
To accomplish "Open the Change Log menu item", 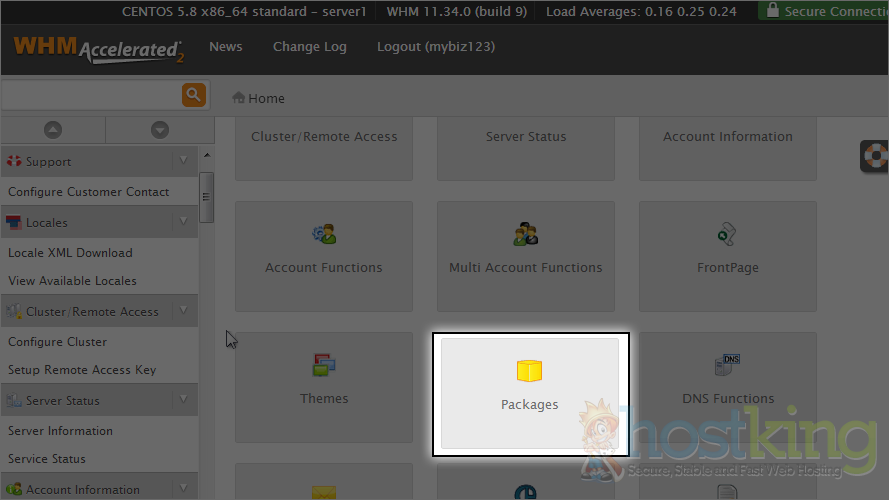I will coord(309,47).
